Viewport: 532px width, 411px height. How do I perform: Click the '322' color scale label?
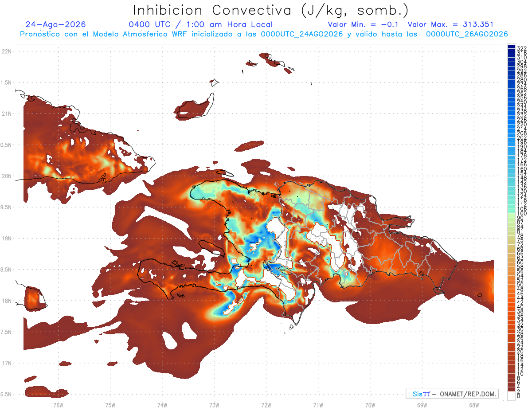522,49
